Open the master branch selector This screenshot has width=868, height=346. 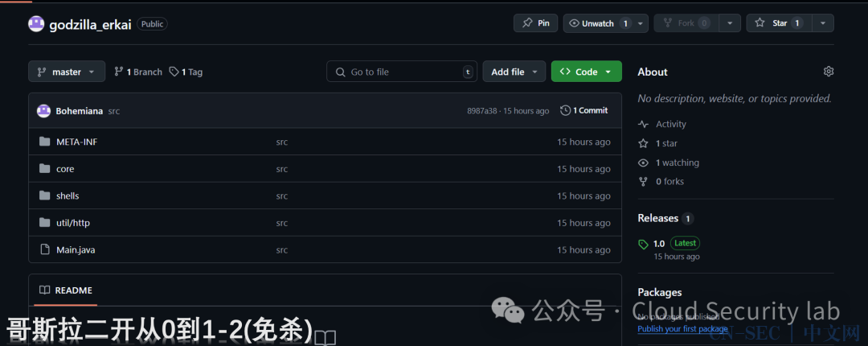[x=67, y=72]
